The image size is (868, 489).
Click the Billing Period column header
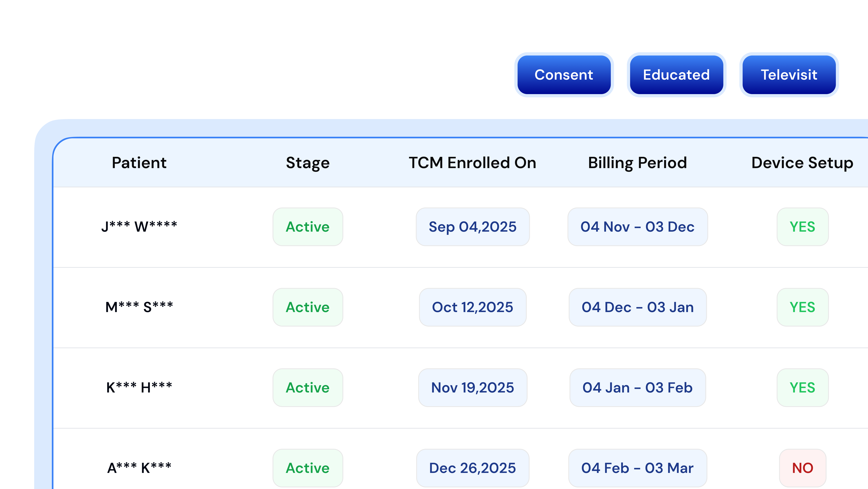point(637,163)
